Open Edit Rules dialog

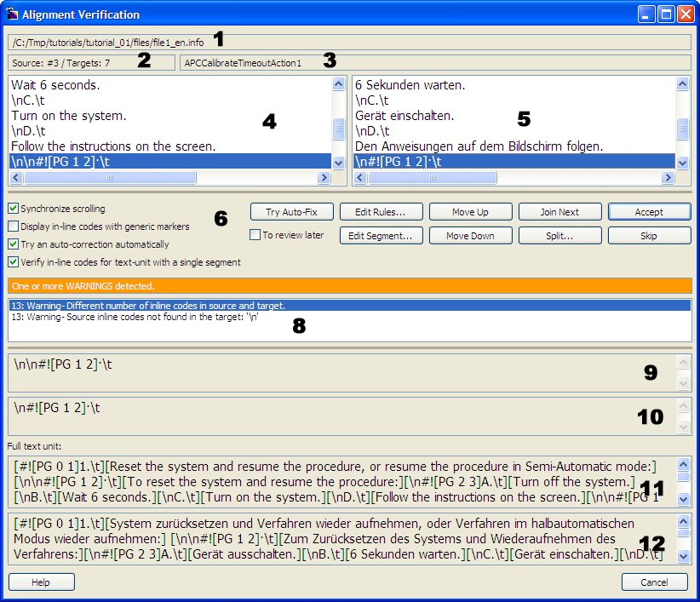[x=380, y=212]
